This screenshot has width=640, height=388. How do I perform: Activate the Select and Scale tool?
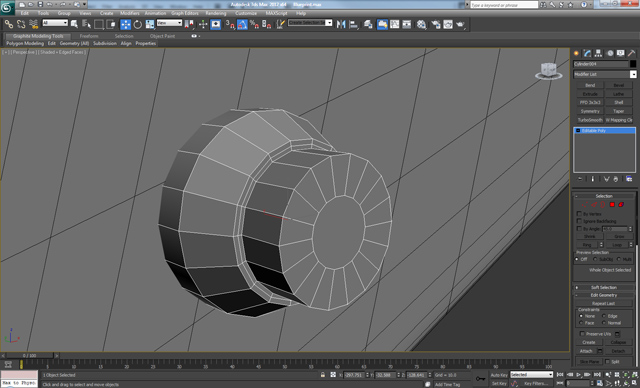click(150, 24)
